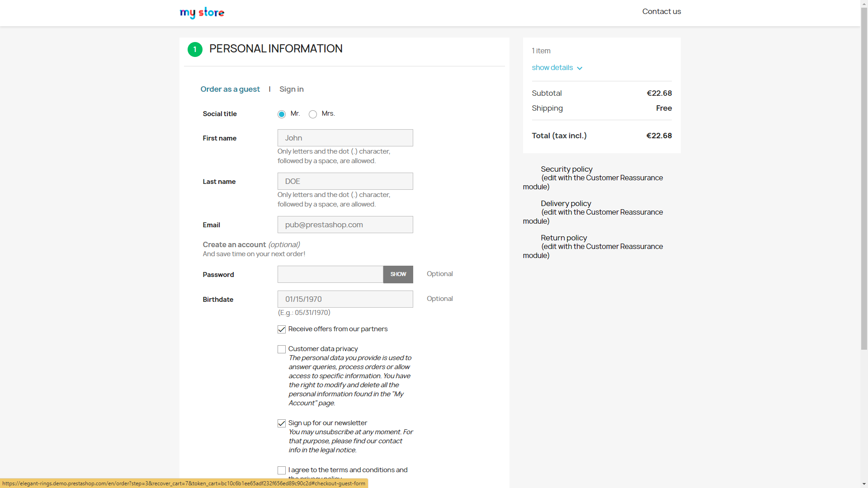Select the Mrs. radio button

click(x=313, y=114)
